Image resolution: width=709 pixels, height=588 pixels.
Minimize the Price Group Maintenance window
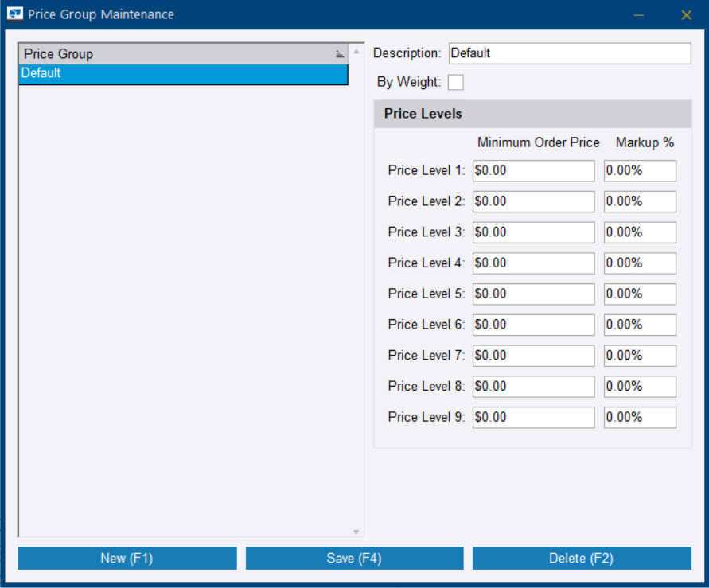(x=639, y=15)
